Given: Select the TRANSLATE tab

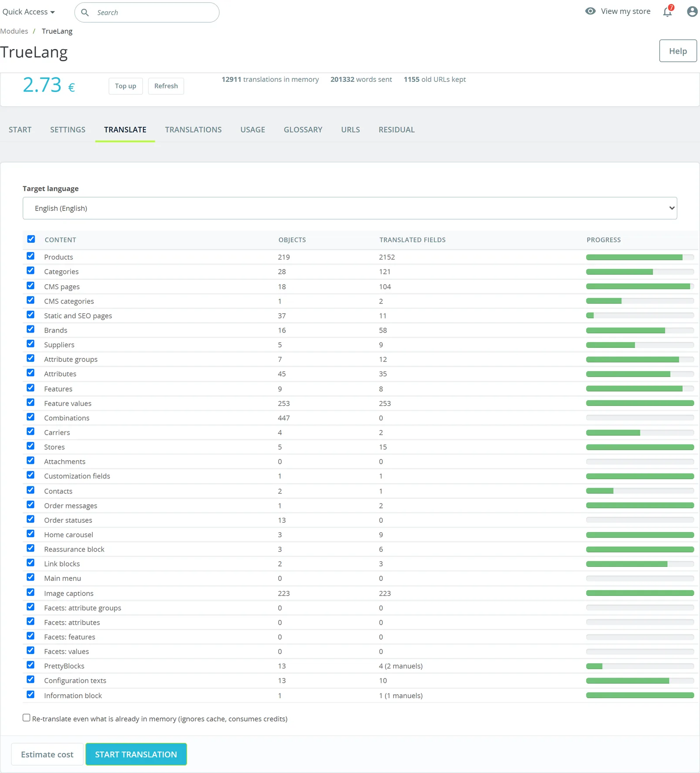Looking at the screenshot, I should click(125, 129).
